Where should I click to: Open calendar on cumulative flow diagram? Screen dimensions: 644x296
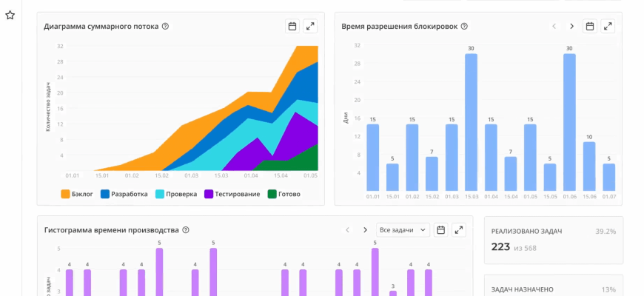pos(292,27)
